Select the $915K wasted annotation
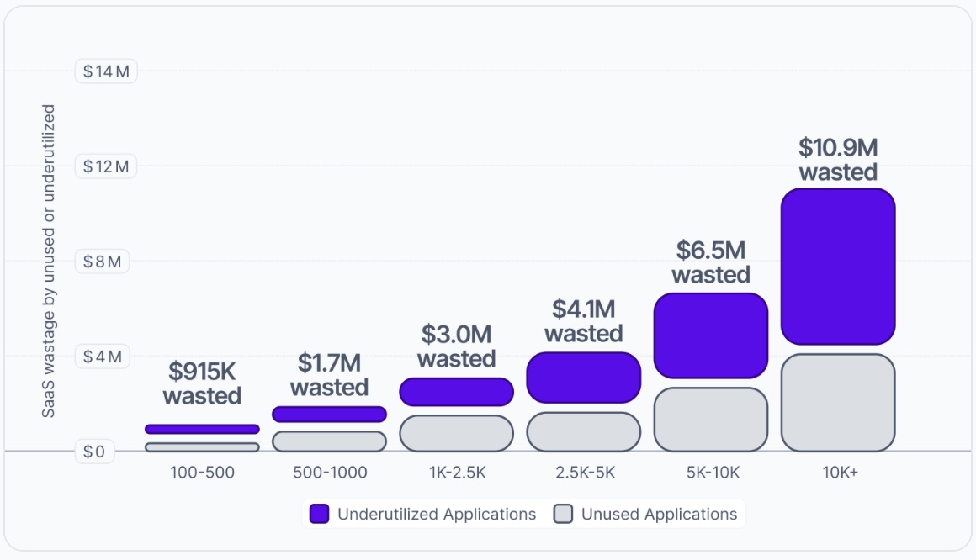This screenshot has height=560, width=976. [x=202, y=381]
